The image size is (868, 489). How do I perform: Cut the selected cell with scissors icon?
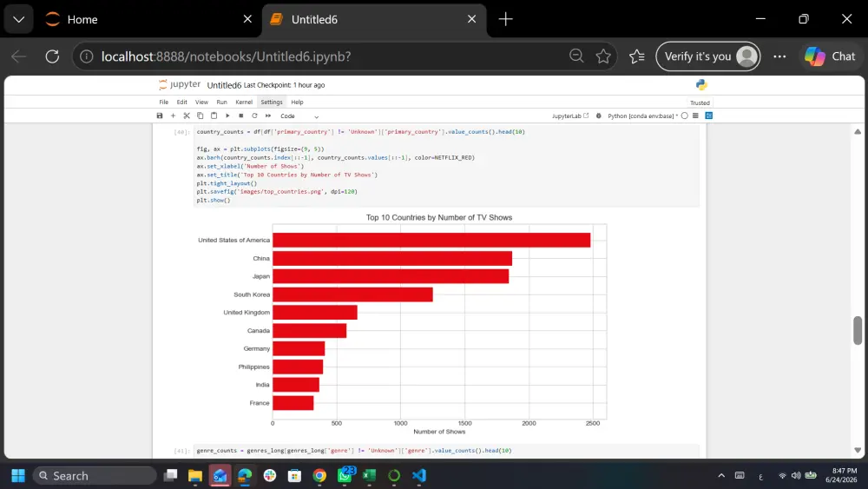(187, 116)
